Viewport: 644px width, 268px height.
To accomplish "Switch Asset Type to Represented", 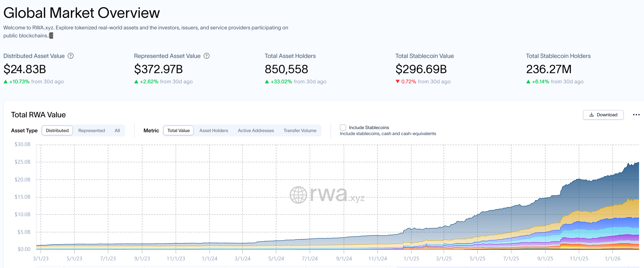I will point(91,130).
